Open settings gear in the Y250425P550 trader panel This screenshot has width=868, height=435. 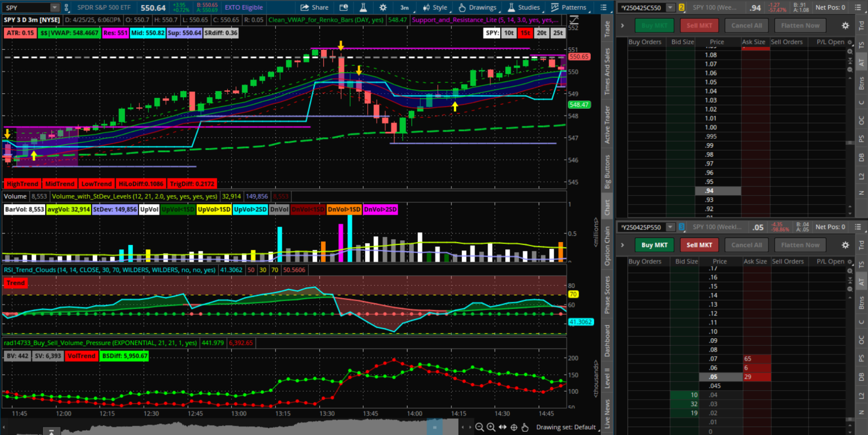click(x=845, y=245)
